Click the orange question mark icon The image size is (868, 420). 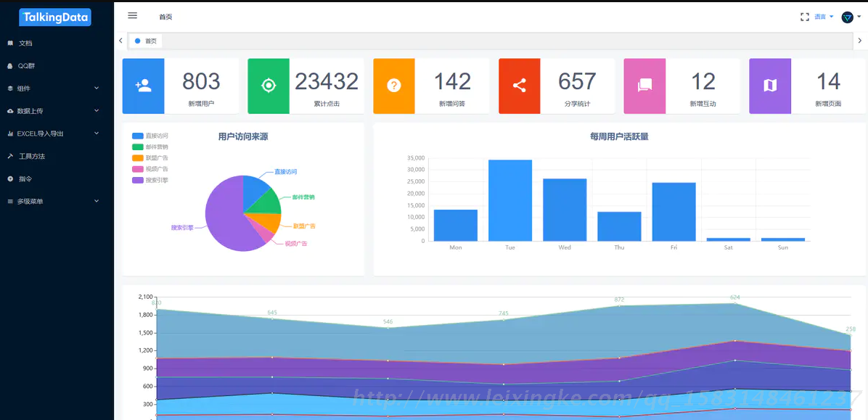tap(394, 86)
